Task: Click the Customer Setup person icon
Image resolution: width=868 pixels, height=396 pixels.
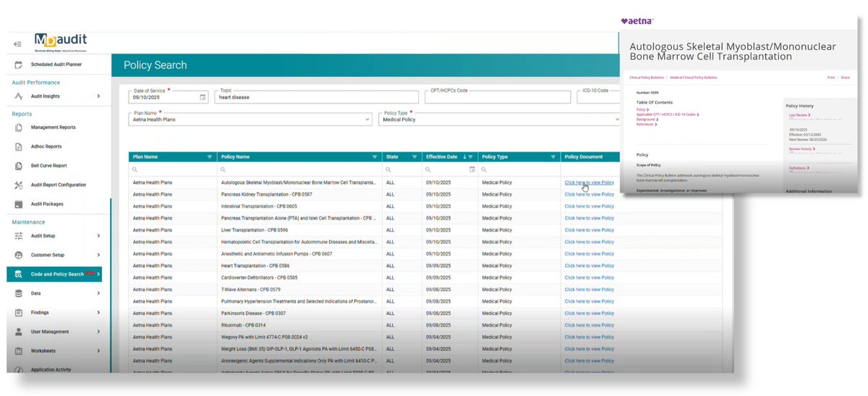Action: pyautogui.click(x=18, y=255)
